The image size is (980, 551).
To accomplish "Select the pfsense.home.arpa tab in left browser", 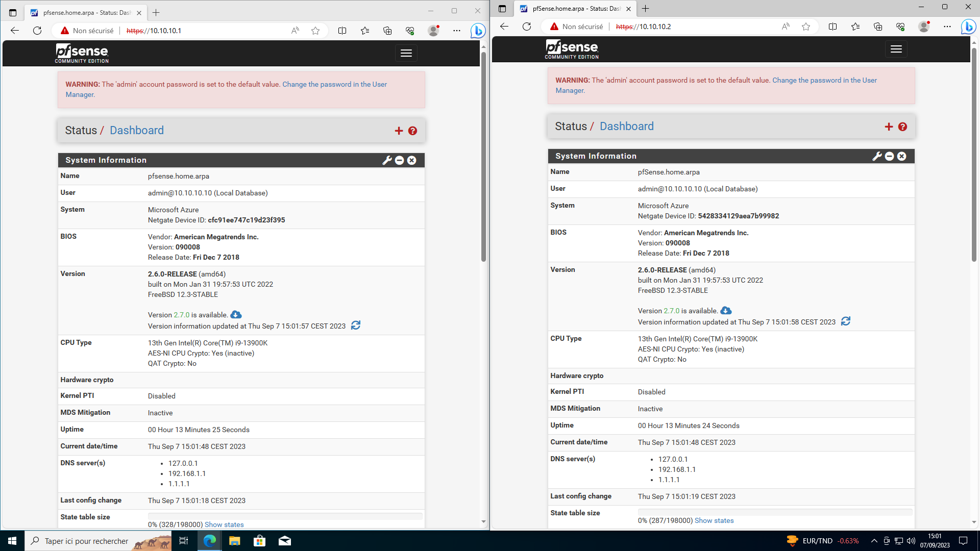I will [x=84, y=12].
